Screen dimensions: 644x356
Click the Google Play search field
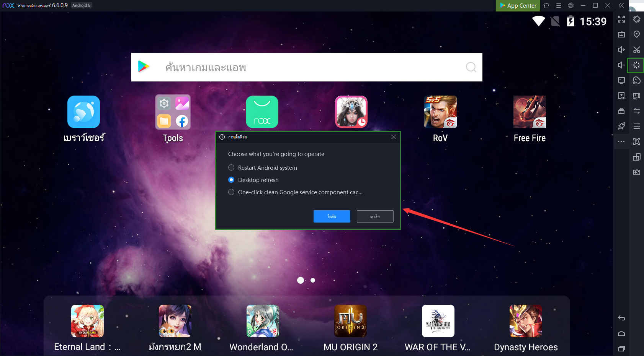(x=306, y=67)
